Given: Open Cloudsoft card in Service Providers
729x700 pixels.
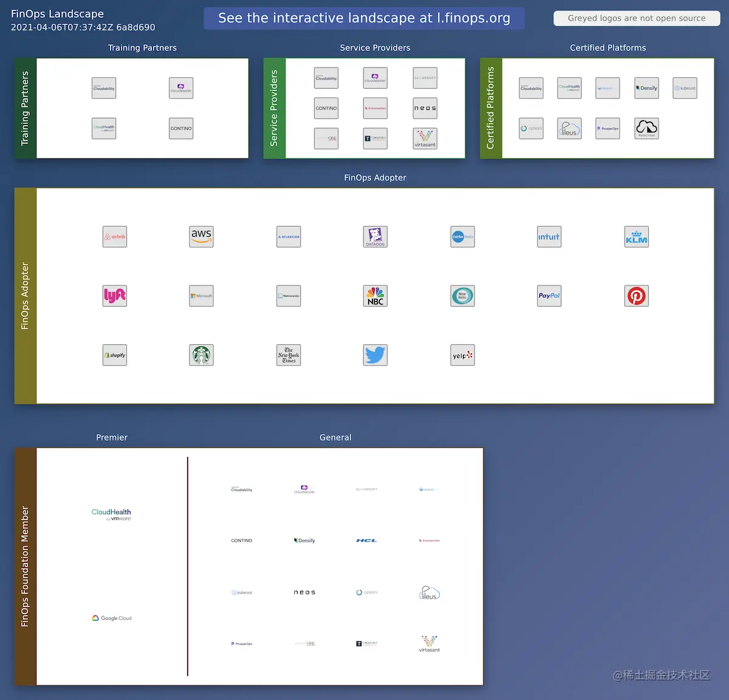Looking at the screenshot, I should (x=425, y=78).
